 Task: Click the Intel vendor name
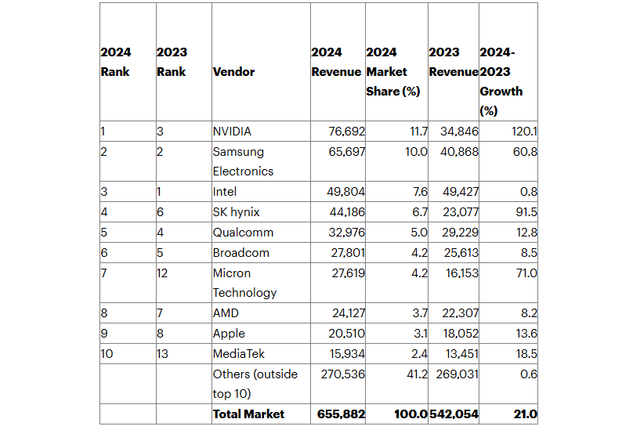coord(225,190)
